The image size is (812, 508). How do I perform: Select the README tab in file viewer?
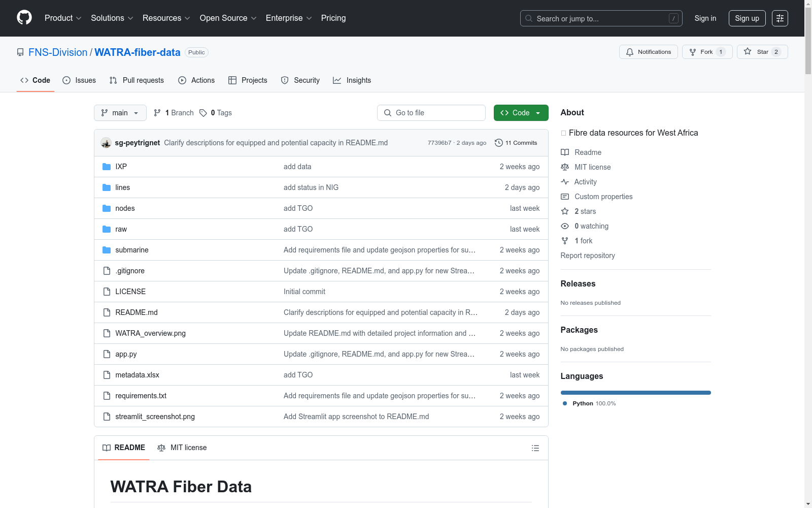pyautogui.click(x=124, y=448)
